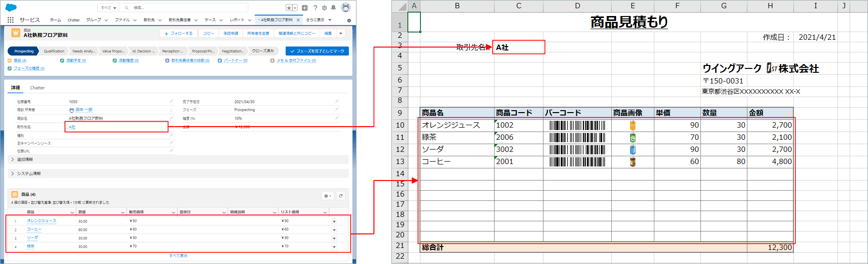Screen dimensions: 868x264
Task: Open the user avatar profile menu
Action: pos(346,7)
